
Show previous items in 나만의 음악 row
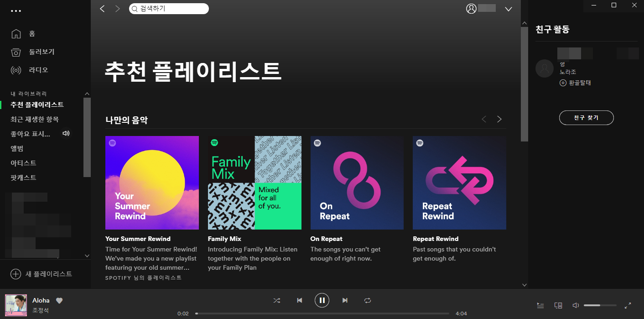tap(484, 119)
